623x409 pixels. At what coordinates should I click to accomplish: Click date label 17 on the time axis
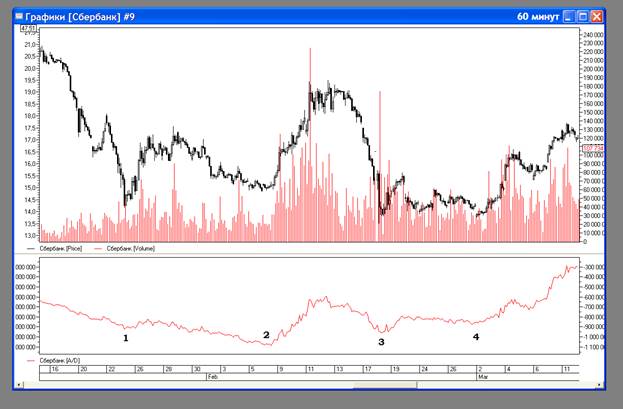click(368, 369)
